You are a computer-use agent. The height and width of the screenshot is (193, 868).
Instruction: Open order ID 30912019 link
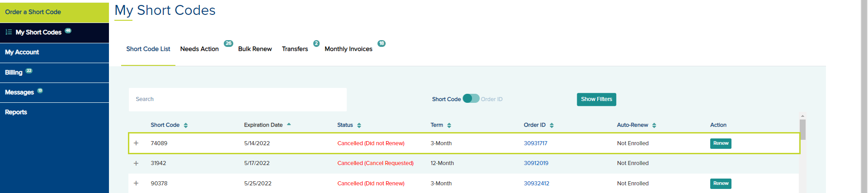point(536,163)
